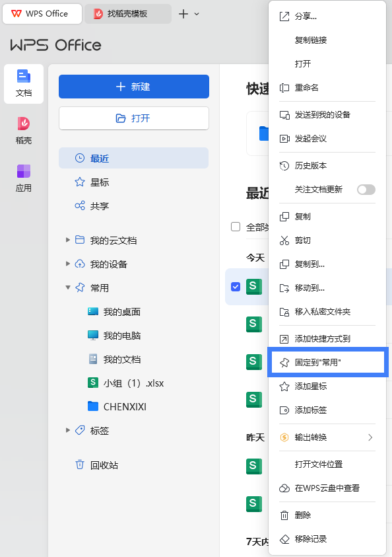392x557 pixels.
Task: Choose 剪切 in the context menu
Action: [x=327, y=241]
